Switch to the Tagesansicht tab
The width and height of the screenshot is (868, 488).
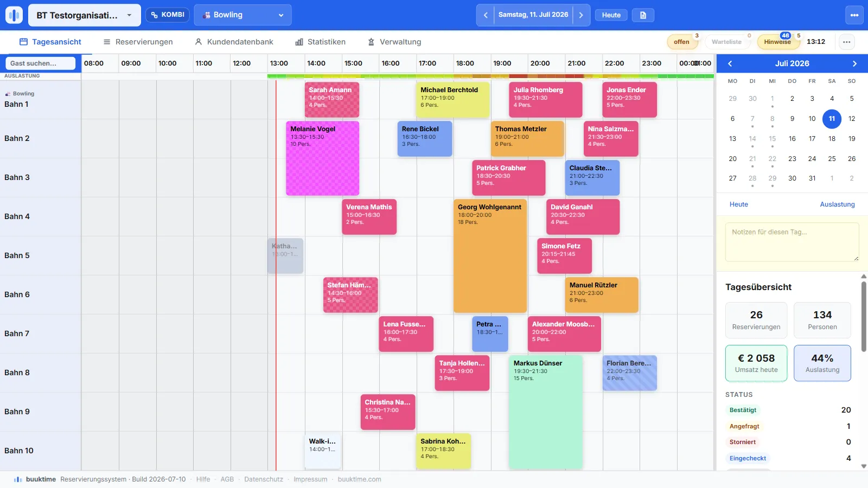pos(50,42)
